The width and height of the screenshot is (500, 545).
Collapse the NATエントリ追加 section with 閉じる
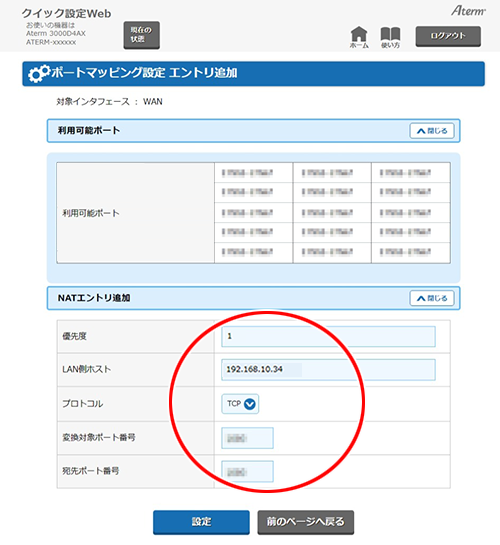pyautogui.click(x=432, y=298)
